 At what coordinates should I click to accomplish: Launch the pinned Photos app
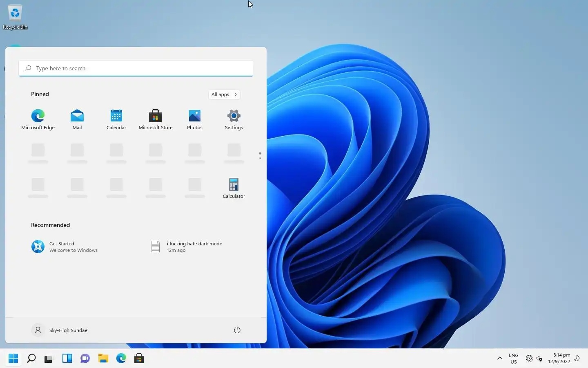click(x=195, y=119)
